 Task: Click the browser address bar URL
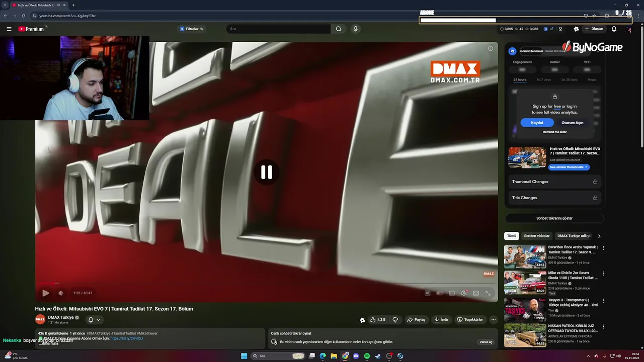coord(67,16)
